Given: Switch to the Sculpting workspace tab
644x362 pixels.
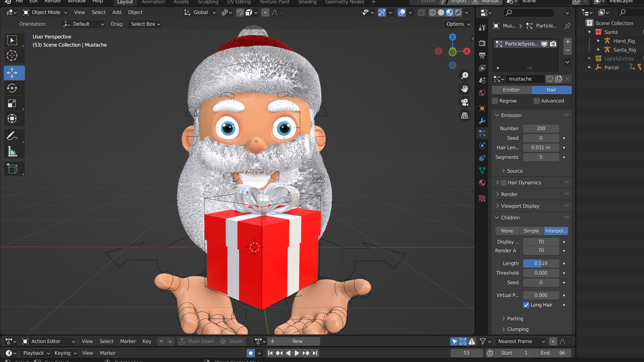Looking at the screenshot, I should (x=208, y=2).
